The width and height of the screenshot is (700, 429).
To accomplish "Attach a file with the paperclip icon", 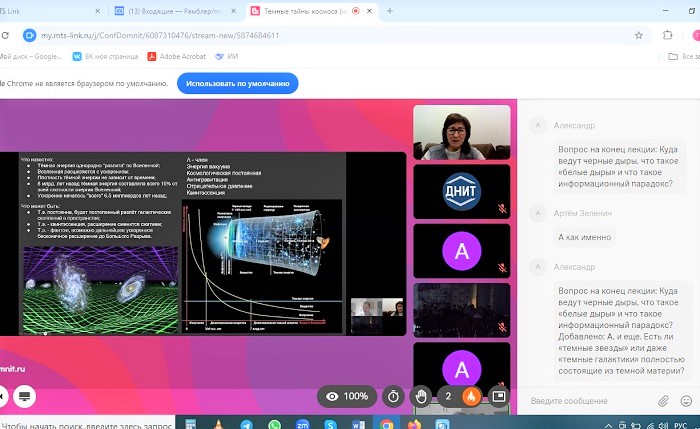I will click(663, 401).
